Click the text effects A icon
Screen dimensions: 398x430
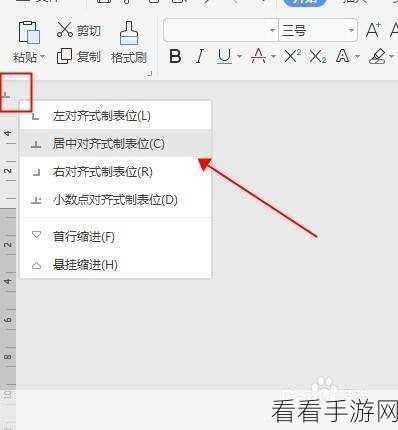[343, 56]
